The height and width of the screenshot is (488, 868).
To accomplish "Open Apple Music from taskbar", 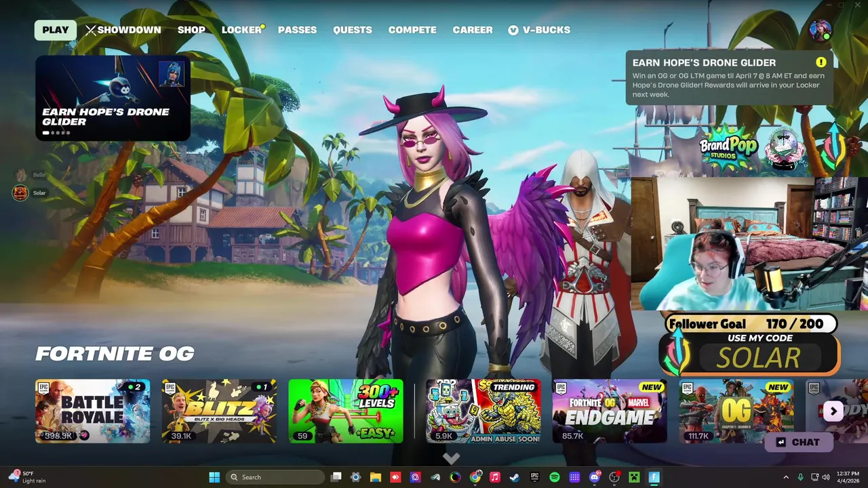I will [495, 477].
